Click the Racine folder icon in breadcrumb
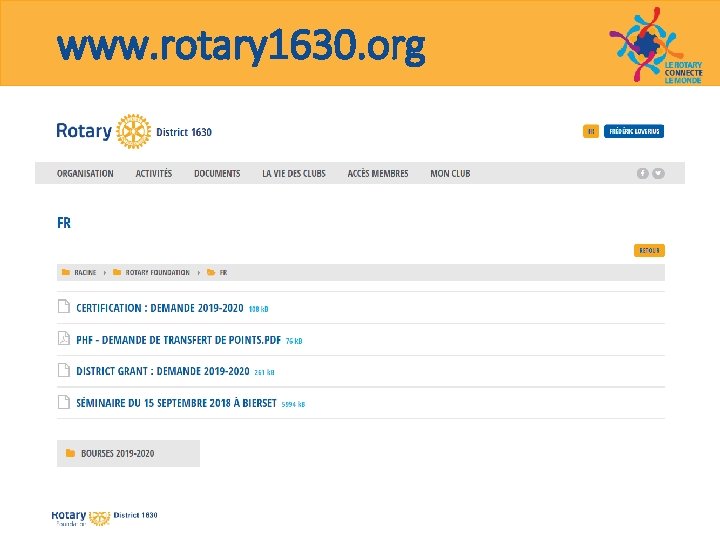720x540 pixels. point(66,272)
